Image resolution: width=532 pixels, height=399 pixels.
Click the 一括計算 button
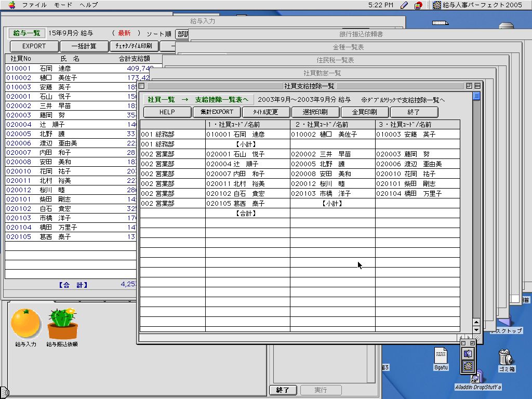click(x=84, y=46)
